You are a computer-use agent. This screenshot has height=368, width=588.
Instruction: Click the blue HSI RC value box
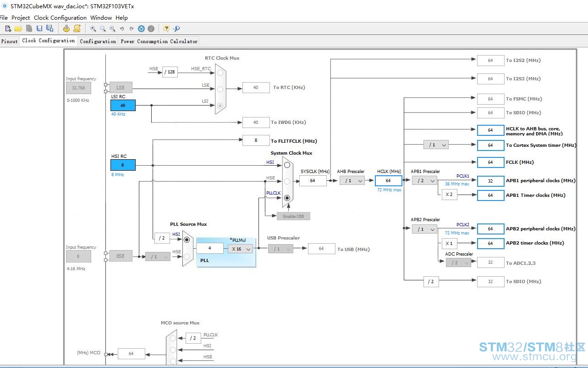(123, 165)
